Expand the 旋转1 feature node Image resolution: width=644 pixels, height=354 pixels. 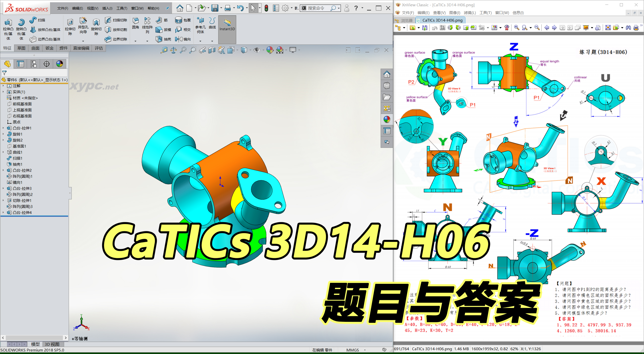3,134
